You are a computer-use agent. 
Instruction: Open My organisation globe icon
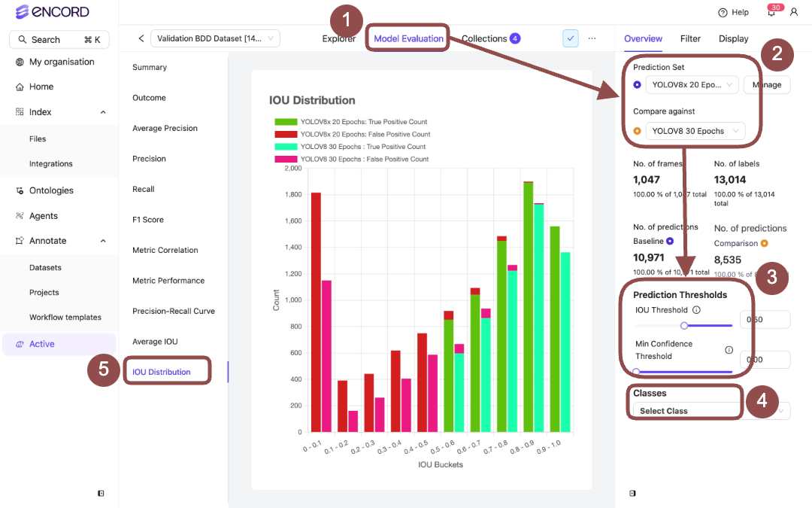20,62
